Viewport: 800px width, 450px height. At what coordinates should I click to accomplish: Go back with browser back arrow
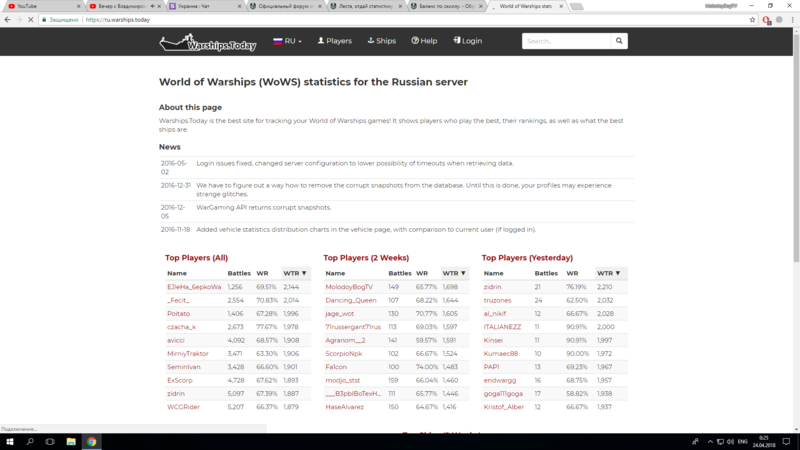click(7, 19)
